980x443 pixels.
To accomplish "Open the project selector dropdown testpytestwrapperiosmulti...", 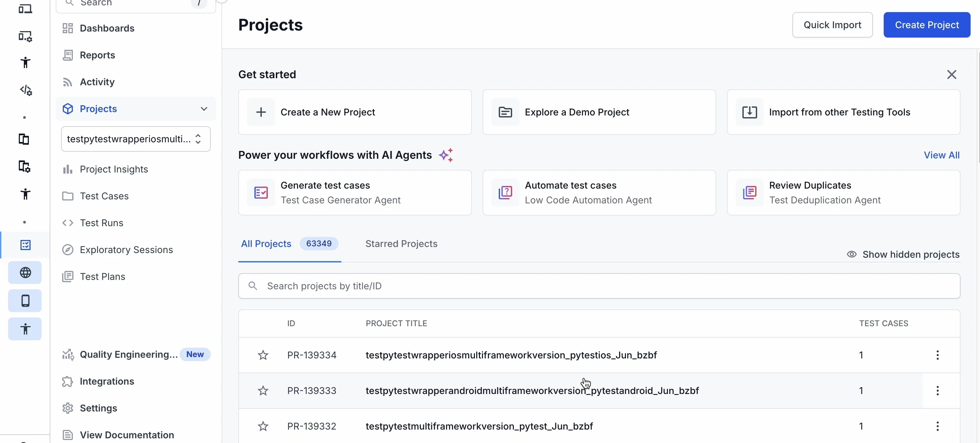I will 136,139.
